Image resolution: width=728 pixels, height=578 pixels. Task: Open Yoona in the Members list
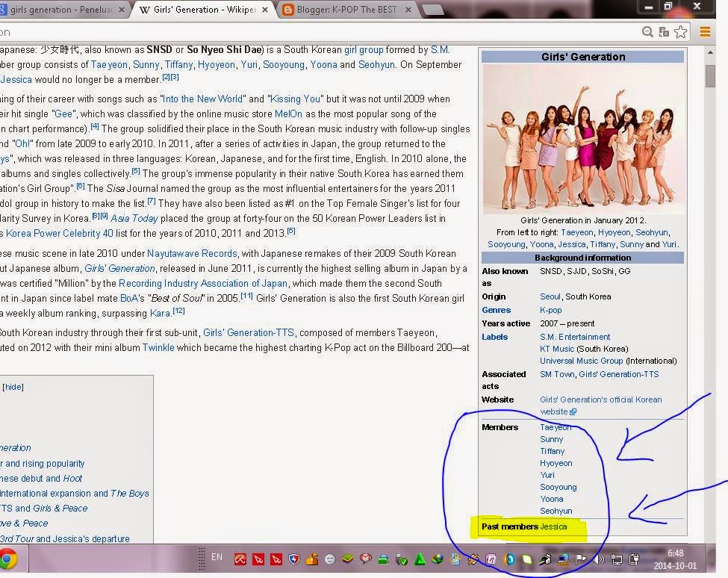(x=552, y=499)
